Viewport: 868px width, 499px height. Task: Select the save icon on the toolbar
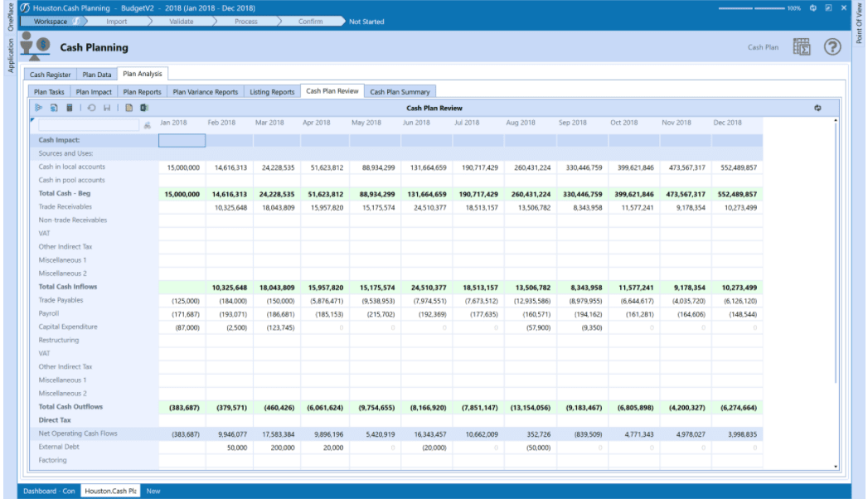tap(107, 107)
